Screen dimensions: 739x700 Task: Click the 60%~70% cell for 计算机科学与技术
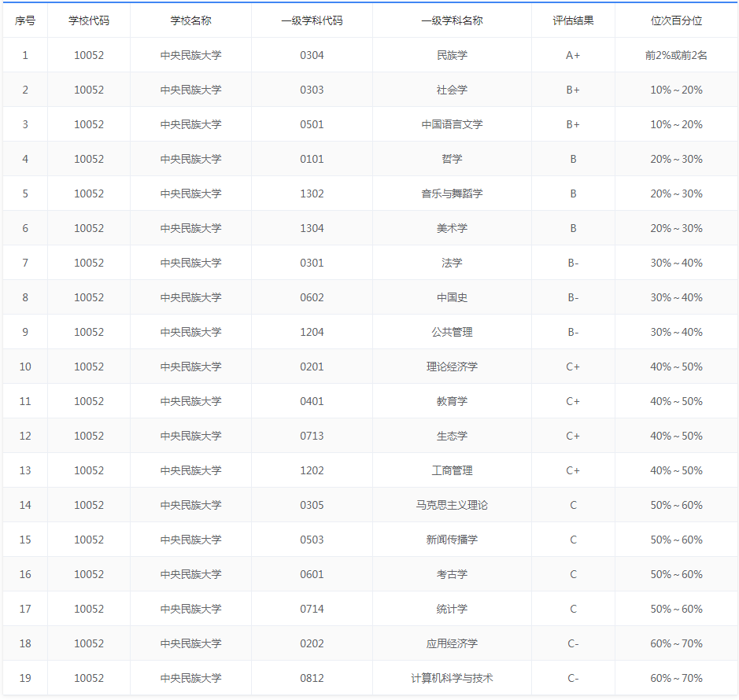tap(676, 678)
